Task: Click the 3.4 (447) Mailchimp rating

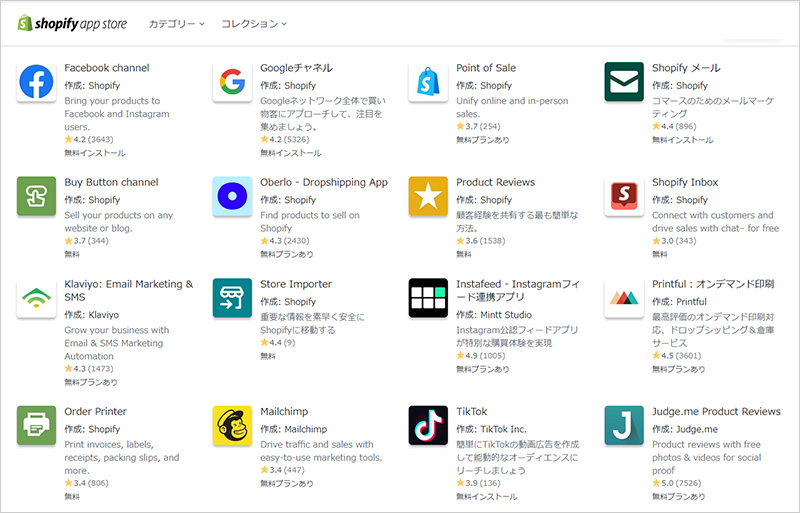Action: click(282, 470)
